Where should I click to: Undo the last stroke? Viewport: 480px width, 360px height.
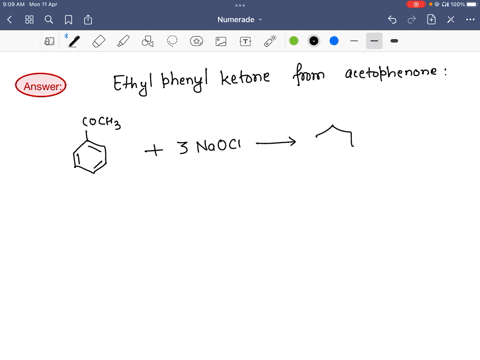392,20
